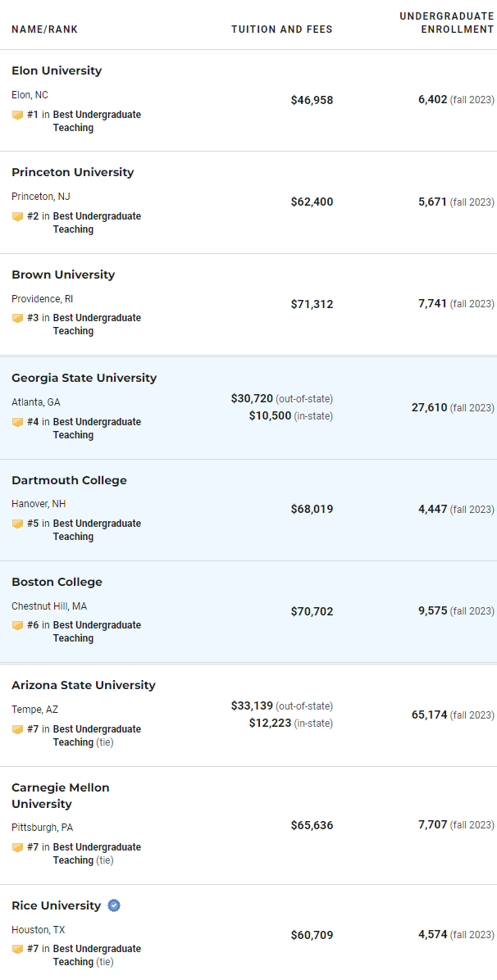
Task: Click the badge icon next to Boston College's #6
Action: pyautogui.click(x=17, y=626)
